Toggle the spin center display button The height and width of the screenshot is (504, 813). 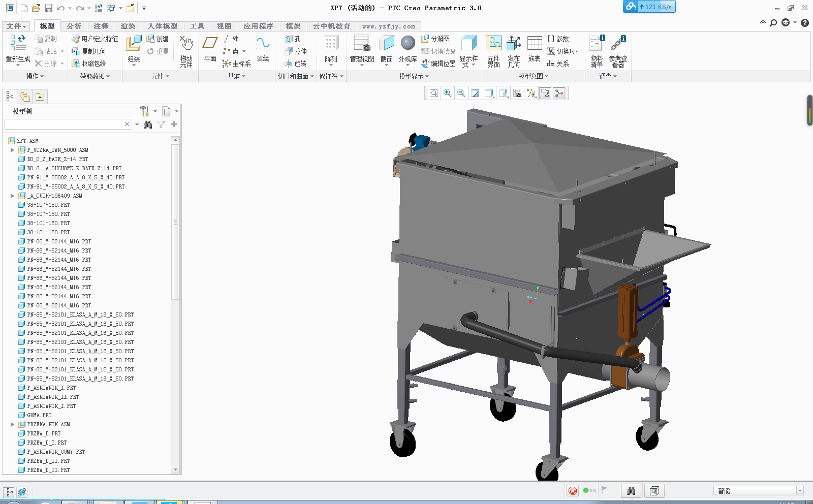tap(559, 93)
